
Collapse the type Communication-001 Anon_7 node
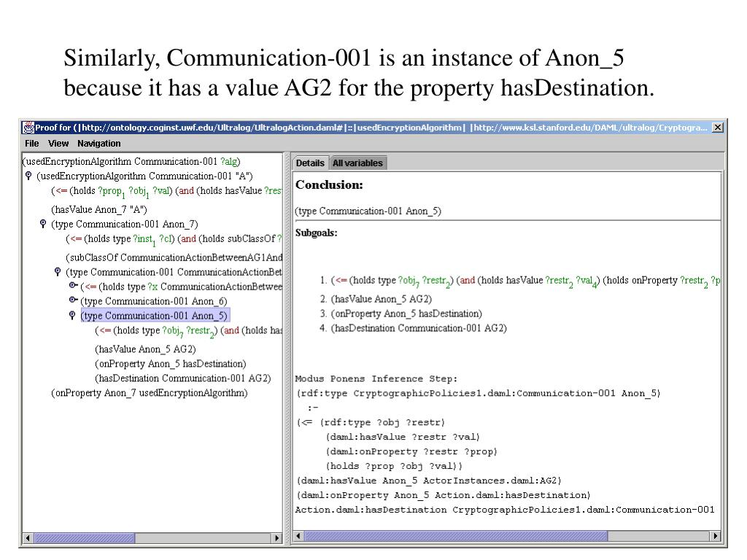(x=43, y=224)
